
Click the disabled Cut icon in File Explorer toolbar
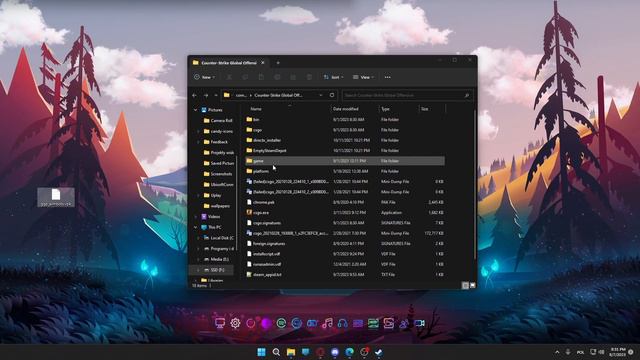coord(229,77)
